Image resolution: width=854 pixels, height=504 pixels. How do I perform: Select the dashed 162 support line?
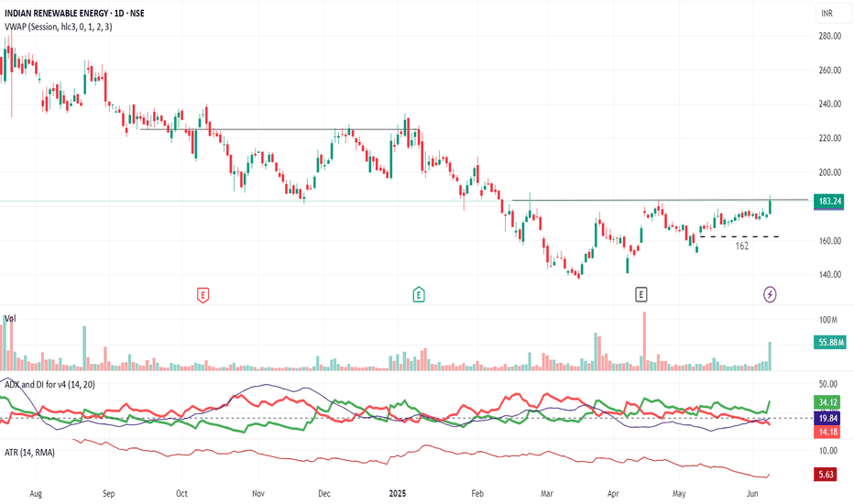(x=739, y=236)
